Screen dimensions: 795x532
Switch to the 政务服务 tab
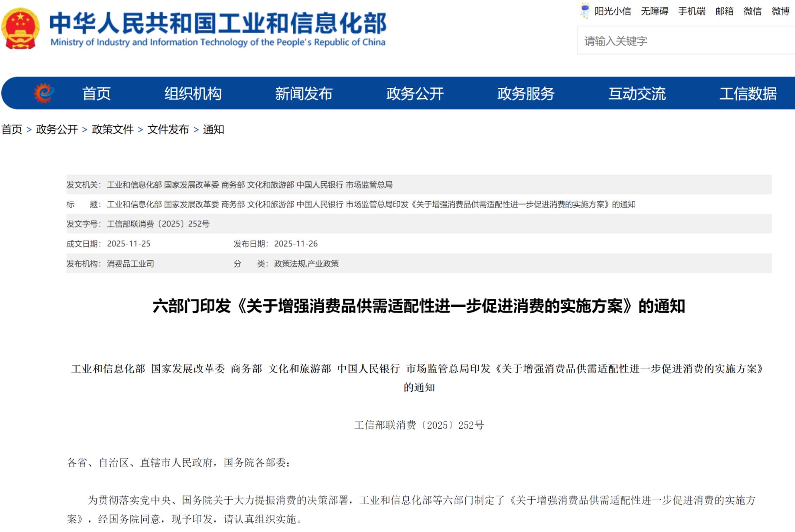point(525,94)
